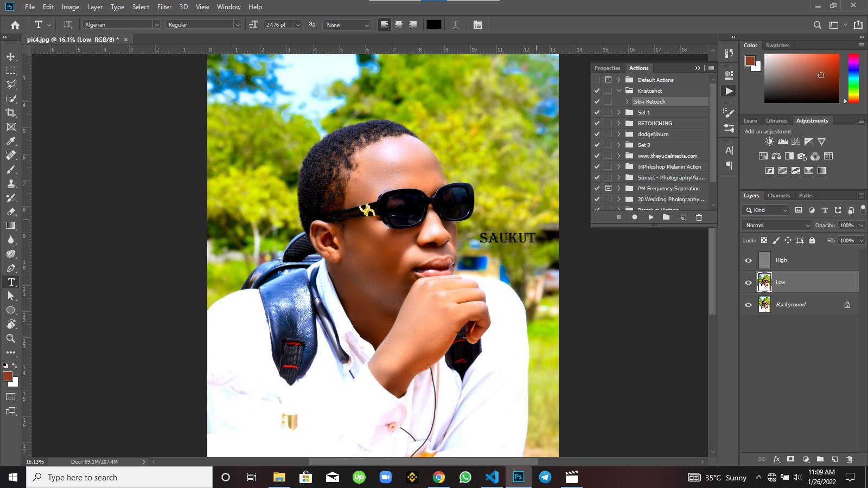This screenshot has height=488, width=868.
Task: Create new action set folder
Action: click(666, 217)
